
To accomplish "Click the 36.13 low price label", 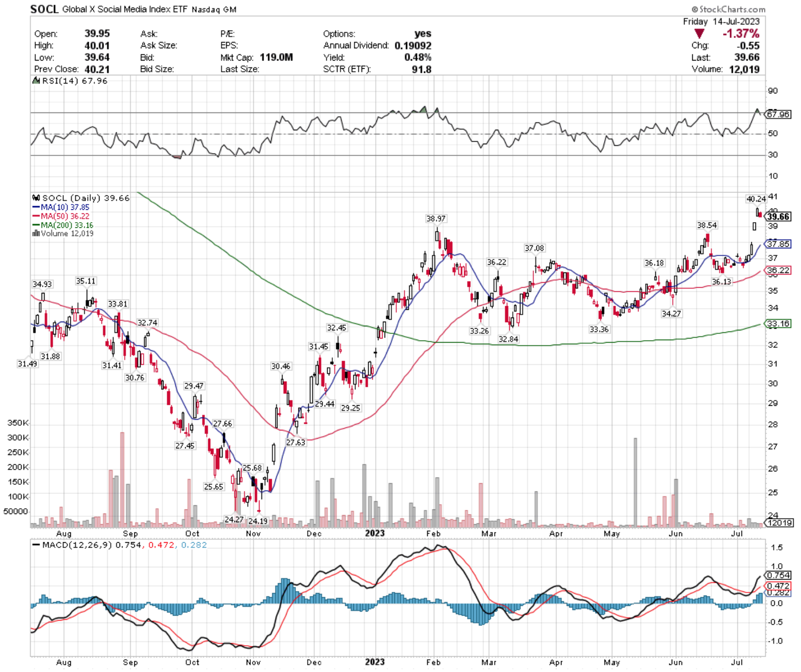I will pos(722,282).
